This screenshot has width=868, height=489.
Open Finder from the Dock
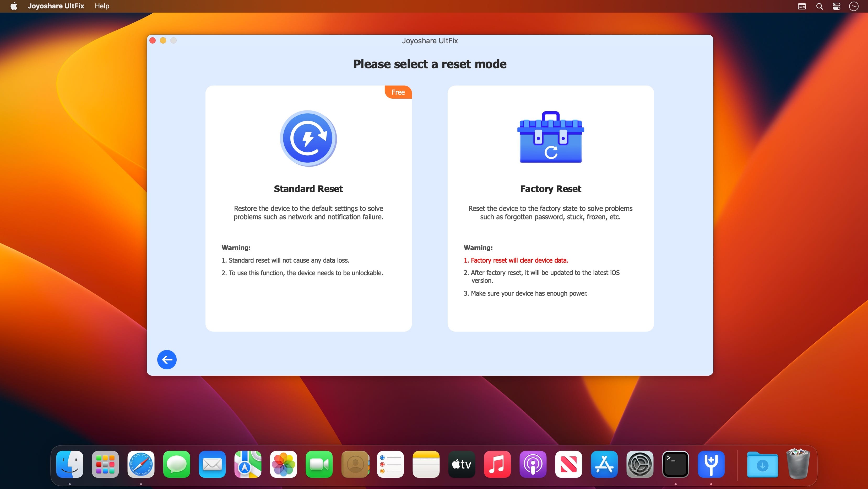click(x=70, y=464)
